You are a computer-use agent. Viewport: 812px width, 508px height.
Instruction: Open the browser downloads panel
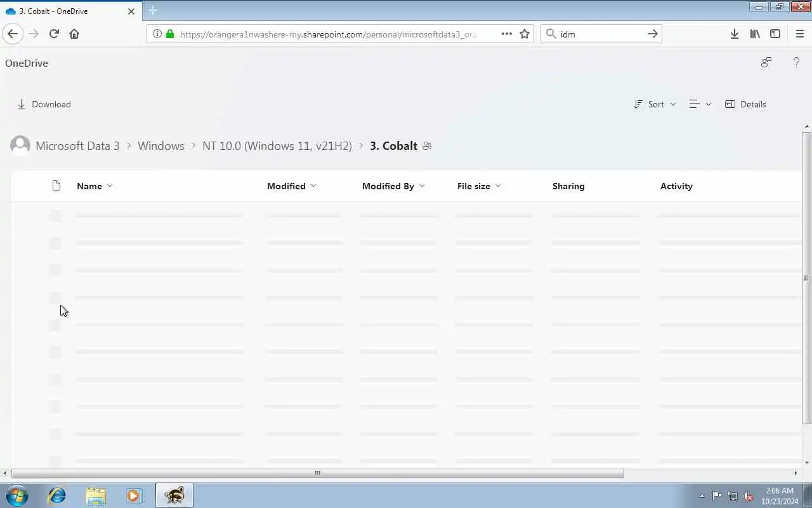(734, 34)
